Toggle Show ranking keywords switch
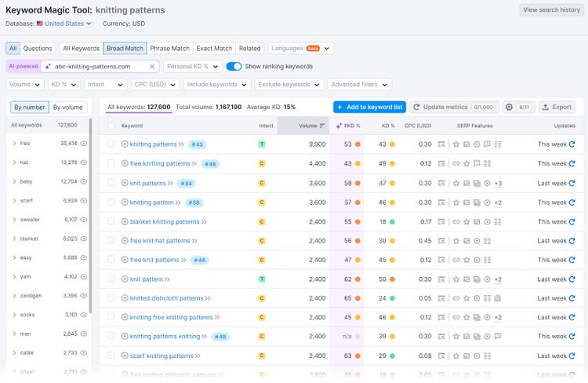 coord(234,67)
